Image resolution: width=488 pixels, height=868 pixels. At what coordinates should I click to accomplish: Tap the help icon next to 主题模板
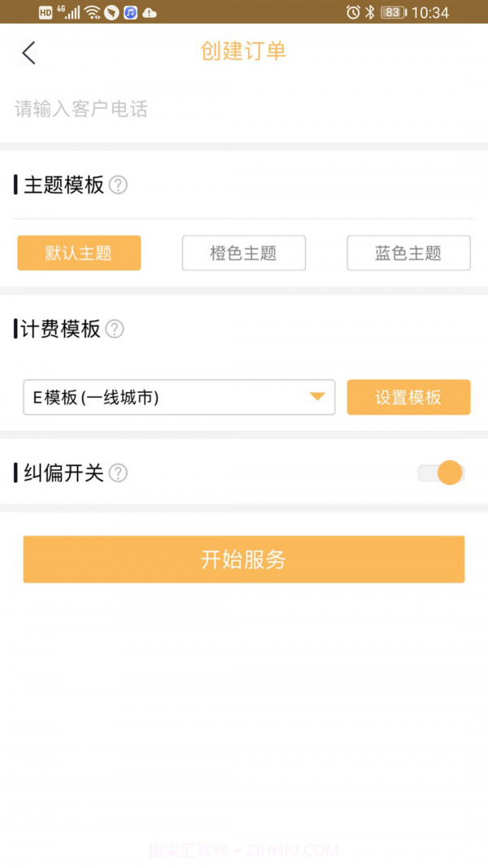point(119,185)
